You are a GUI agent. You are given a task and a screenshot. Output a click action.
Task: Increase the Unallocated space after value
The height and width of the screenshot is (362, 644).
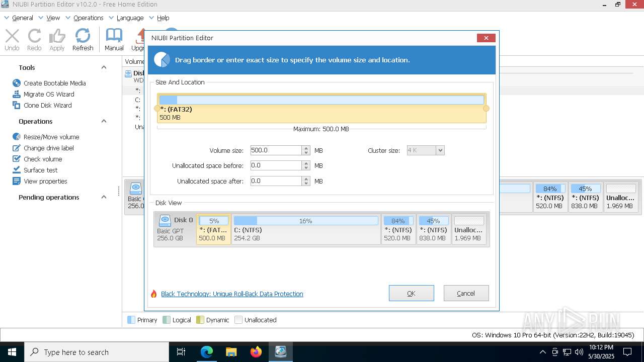pos(306,178)
